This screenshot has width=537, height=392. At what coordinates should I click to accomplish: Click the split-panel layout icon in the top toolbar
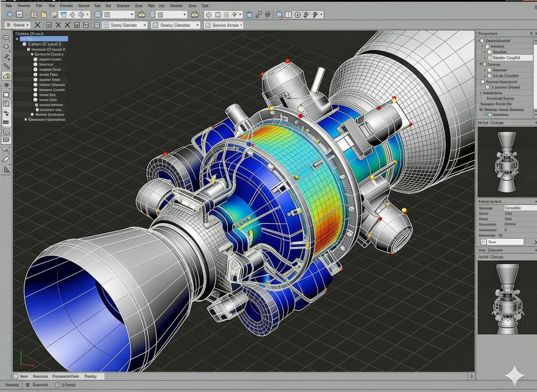288,15
